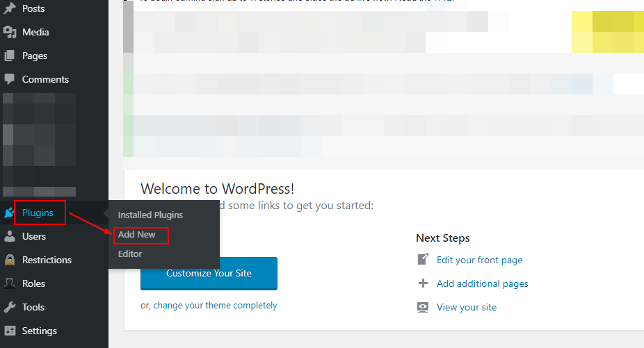
Task: Follow the change your theme completely link
Action: click(x=215, y=306)
